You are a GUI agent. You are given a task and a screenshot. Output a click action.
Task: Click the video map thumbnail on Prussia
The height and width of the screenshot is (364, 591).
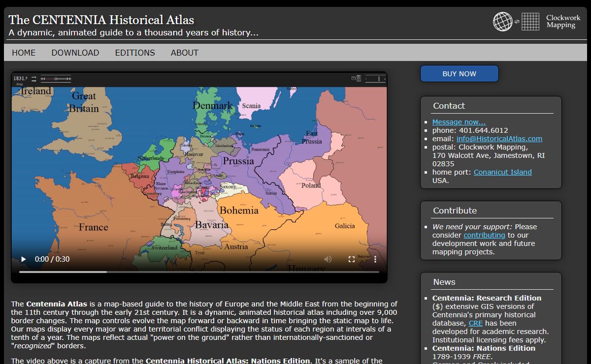coord(238,161)
